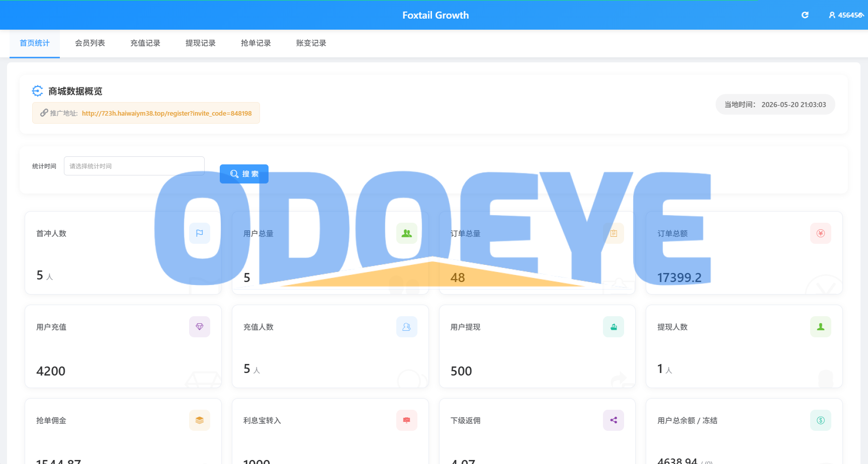Image resolution: width=868 pixels, height=464 pixels.
Task: Click the yen icon on 订单总额 card
Action: 821,233
